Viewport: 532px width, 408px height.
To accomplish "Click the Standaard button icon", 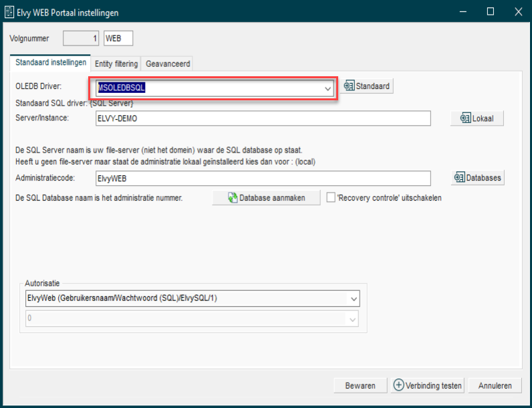I will [349, 86].
